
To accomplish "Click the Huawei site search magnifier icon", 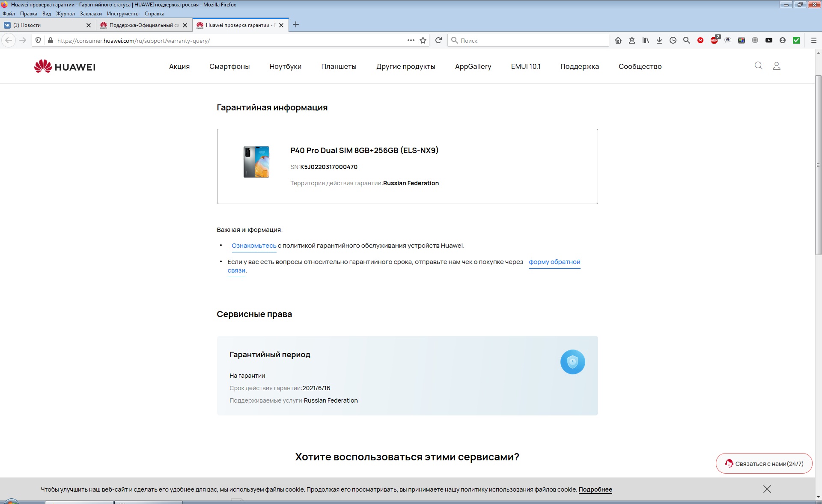I will 758,66.
